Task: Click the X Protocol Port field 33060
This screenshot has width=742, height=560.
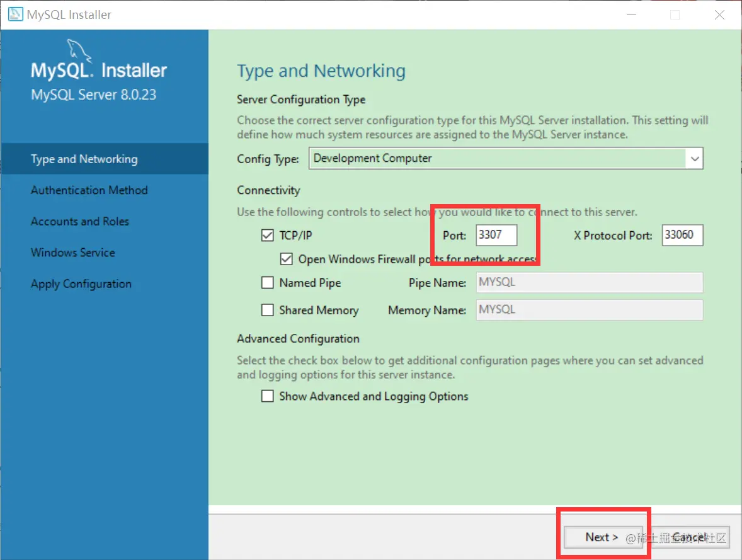Action: pyautogui.click(x=682, y=235)
